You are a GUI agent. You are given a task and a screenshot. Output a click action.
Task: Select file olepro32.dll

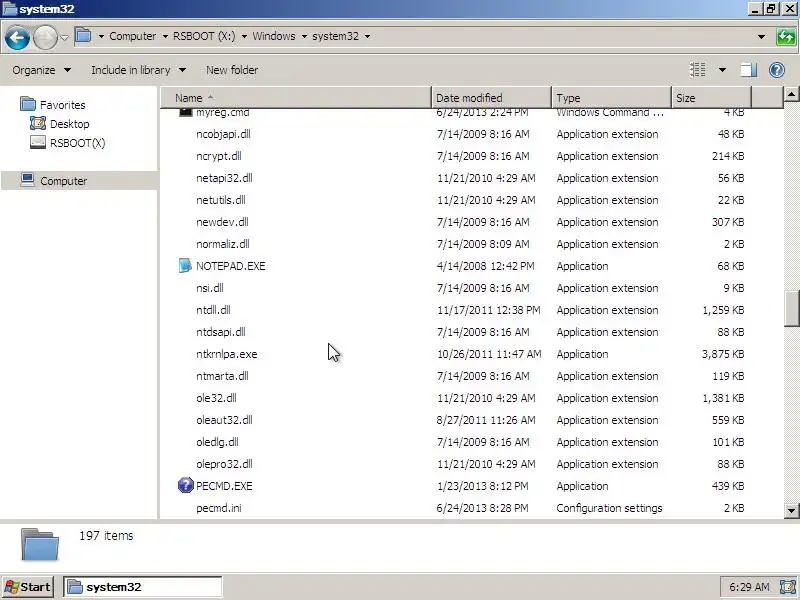click(224, 463)
